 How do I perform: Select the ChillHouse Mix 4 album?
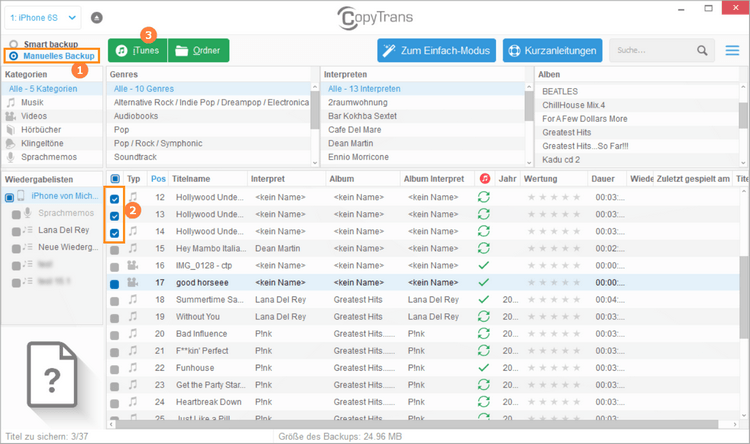pos(574,105)
